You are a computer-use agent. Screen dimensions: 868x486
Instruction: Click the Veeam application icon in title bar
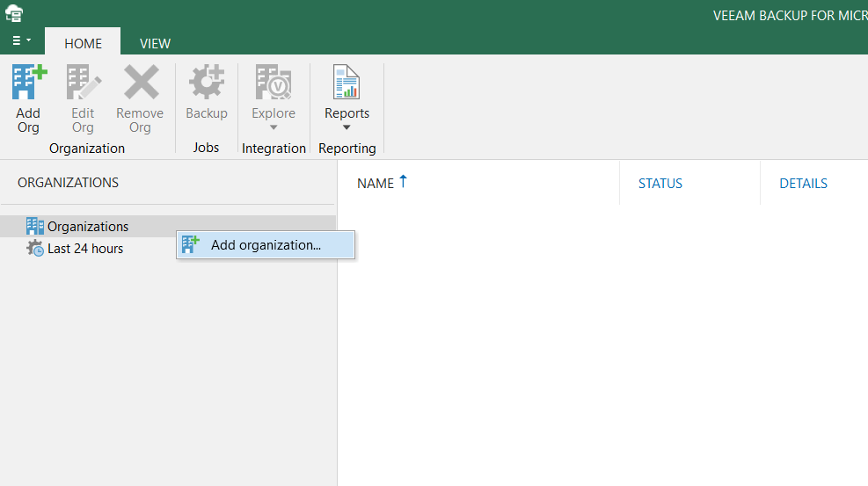pos(14,14)
